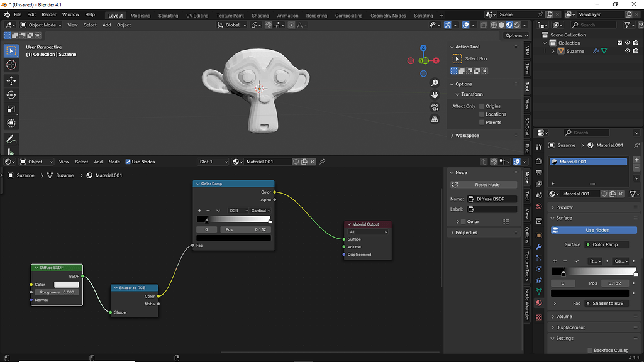
Task: Enable Backface Culling checkbox
Action: click(x=590, y=350)
